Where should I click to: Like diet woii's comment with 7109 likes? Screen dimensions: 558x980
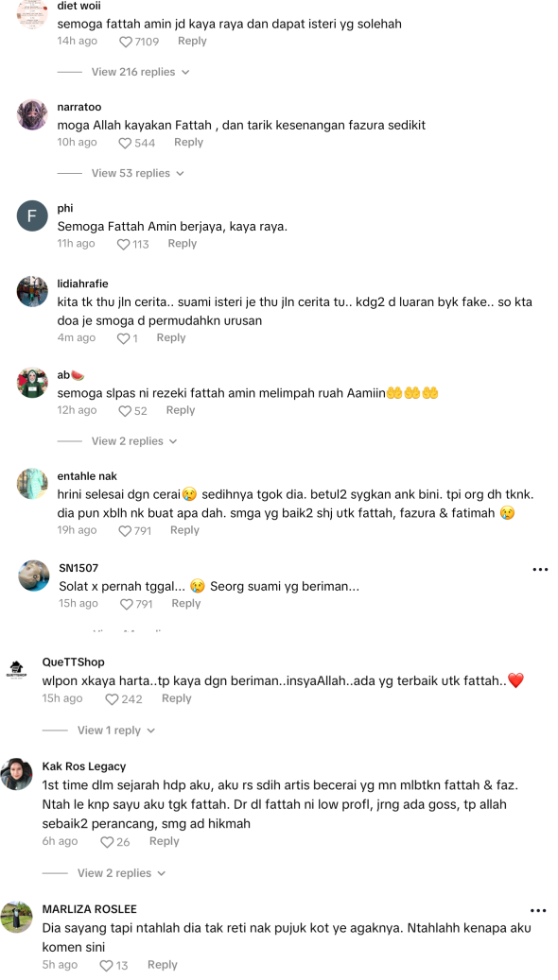point(126,42)
